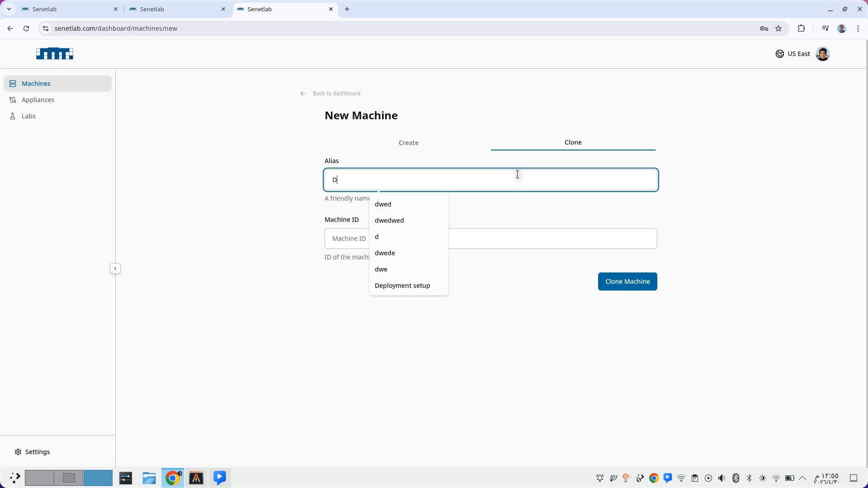Click the user avatar in the header

pyautogui.click(x=822, y=54)
